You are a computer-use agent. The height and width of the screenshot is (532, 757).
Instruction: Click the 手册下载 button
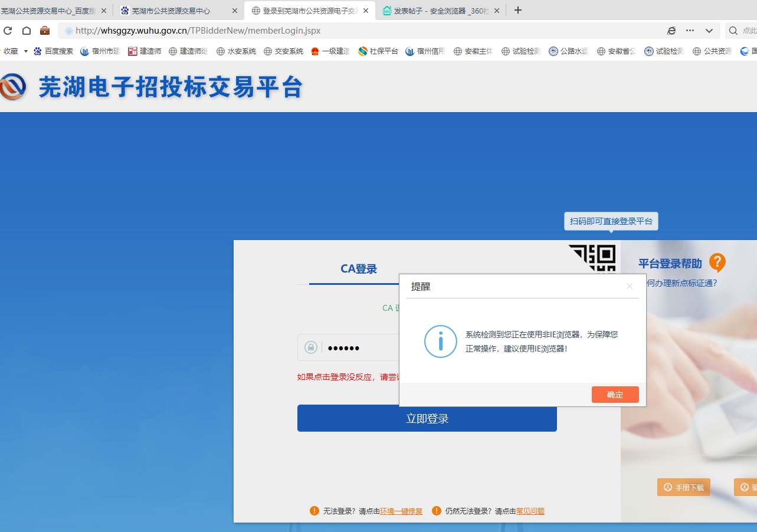coord(684,487)
